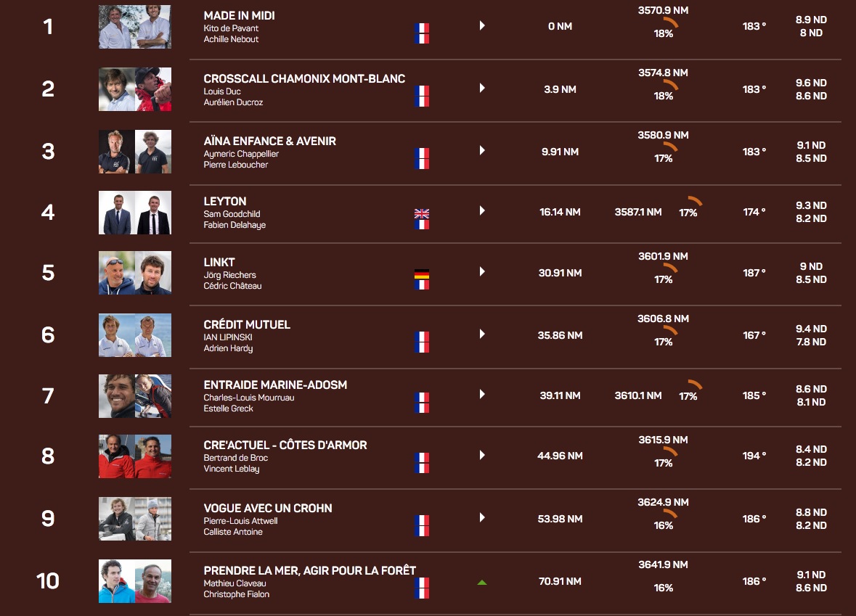Image resolution: width=856 pixels, height=616 pixels.
Task: Expand the Crosscall Chamonix Mont-Blanc row arrow
Action: 481,89
